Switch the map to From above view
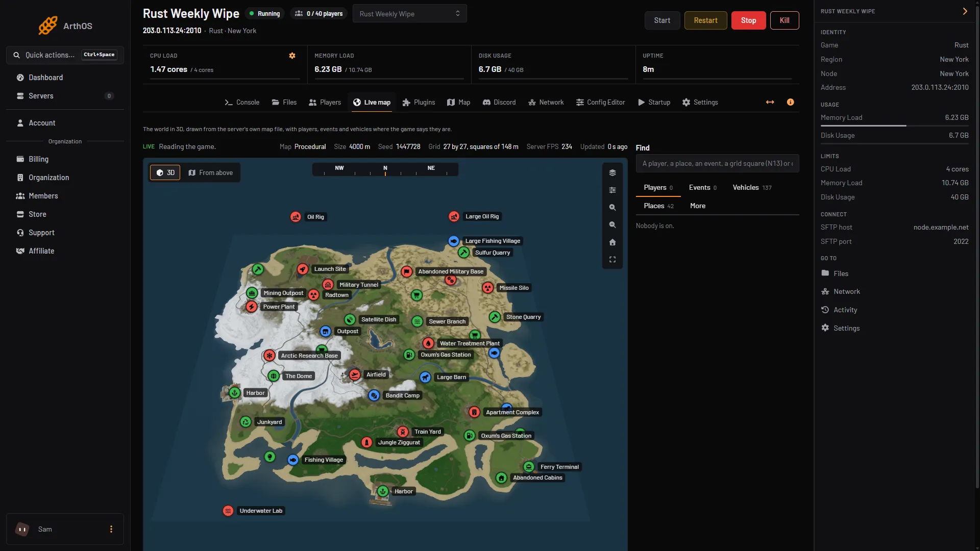Screen dimensions: 980x551 [210, 172]
